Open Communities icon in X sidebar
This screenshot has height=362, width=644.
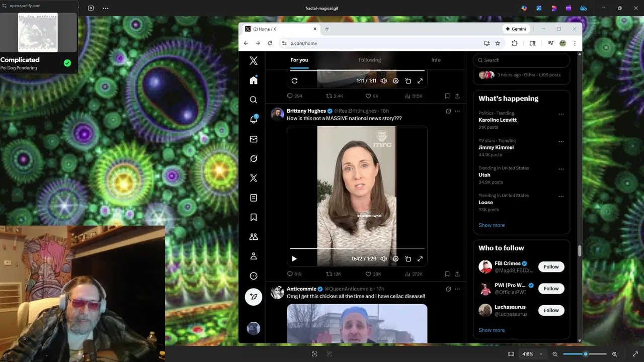(254, 237)
